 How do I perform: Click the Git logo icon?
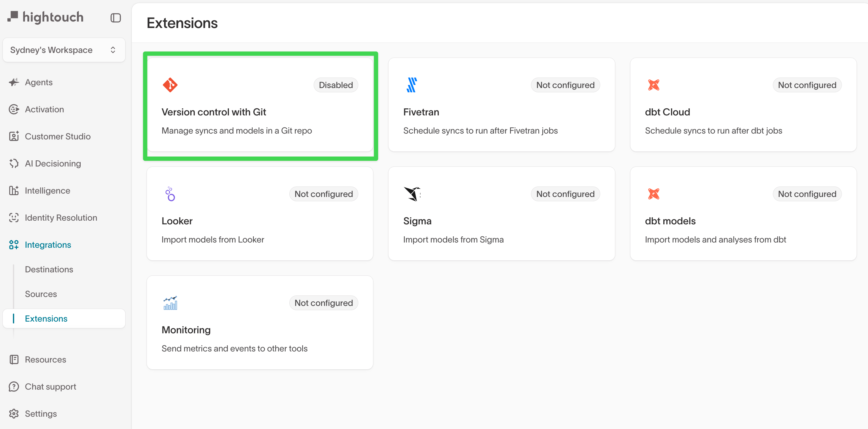click(x=170, y=85)
